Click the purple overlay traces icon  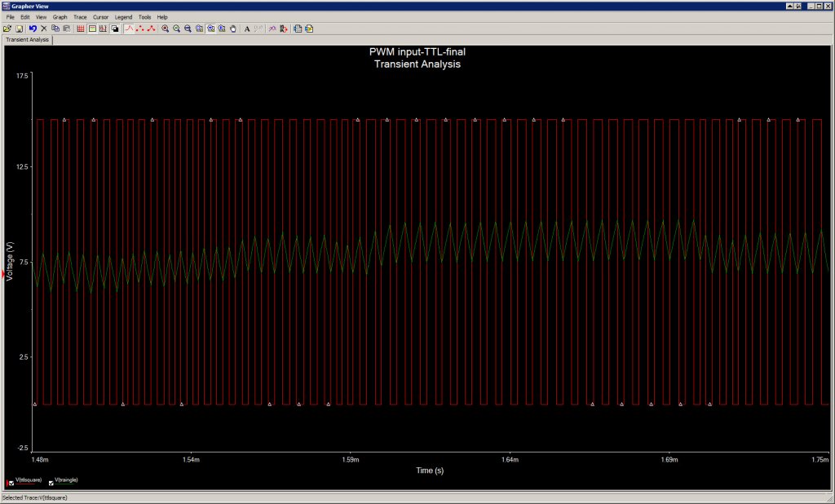click(272, 29)
